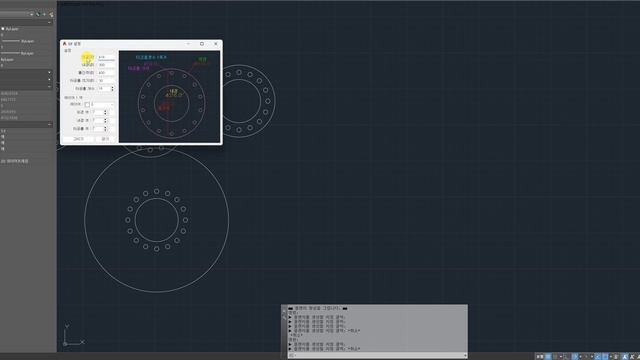640x360 pixels.
Task: Click the annotation visibility icon in status bar
Action: (624, 357)
